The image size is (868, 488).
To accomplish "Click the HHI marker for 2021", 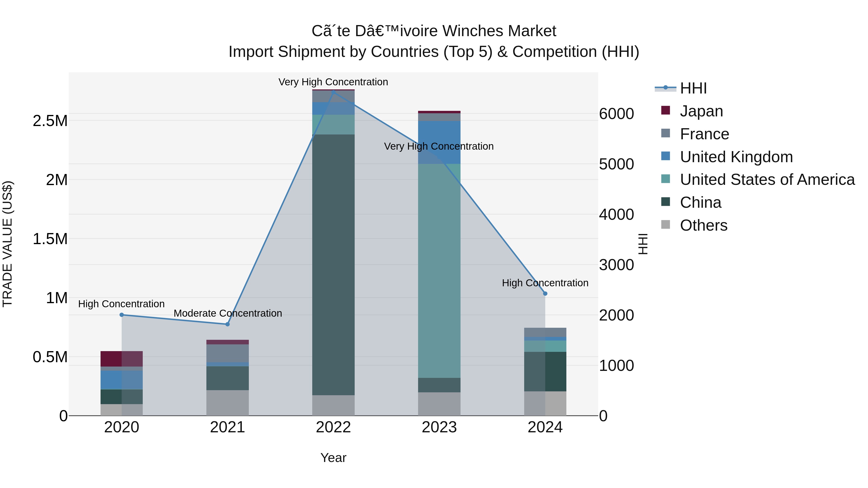I will click(227, 324).
